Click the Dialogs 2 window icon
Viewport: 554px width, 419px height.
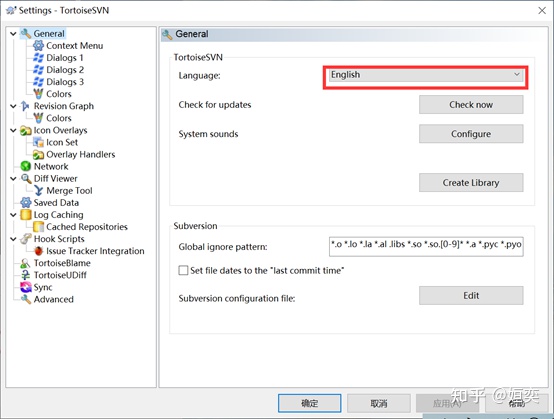tap(38, 70)
